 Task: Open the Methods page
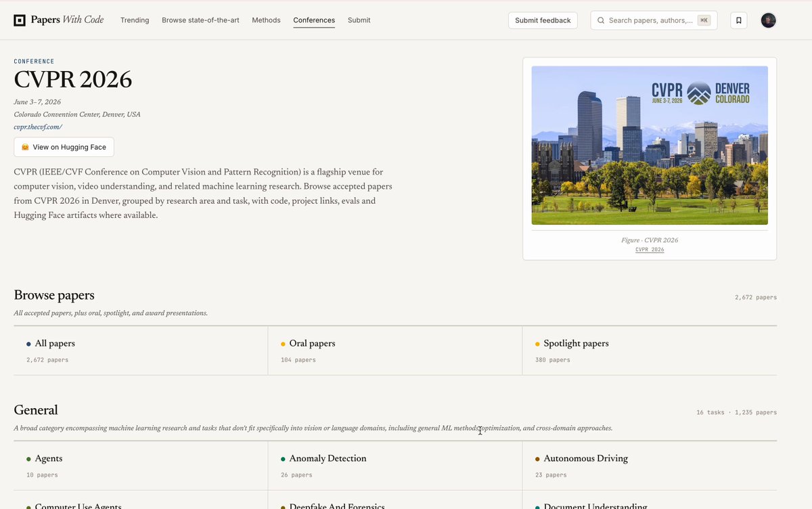[266, 20]
